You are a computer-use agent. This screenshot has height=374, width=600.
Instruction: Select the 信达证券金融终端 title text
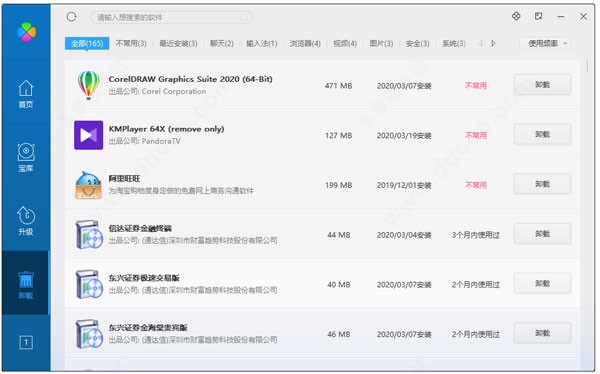click(x=140, y=229)
